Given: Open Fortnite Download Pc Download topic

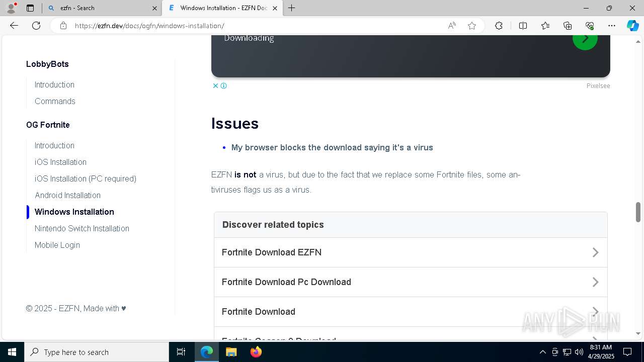Looking at the screenshot, I should click(x=411, y=282).
